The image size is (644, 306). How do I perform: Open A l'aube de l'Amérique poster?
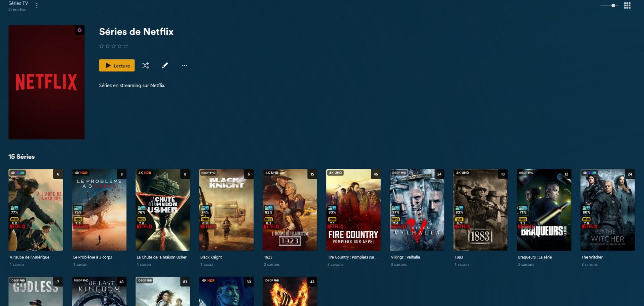point(36,210)
